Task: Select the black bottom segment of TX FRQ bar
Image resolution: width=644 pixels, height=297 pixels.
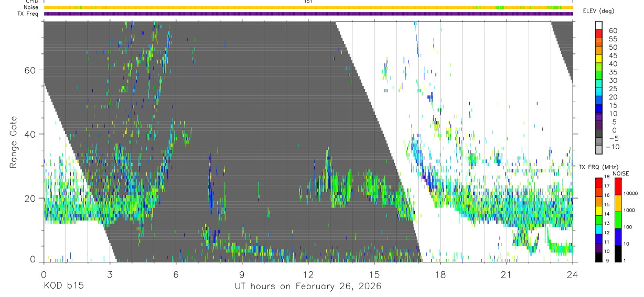Action: 599,257
